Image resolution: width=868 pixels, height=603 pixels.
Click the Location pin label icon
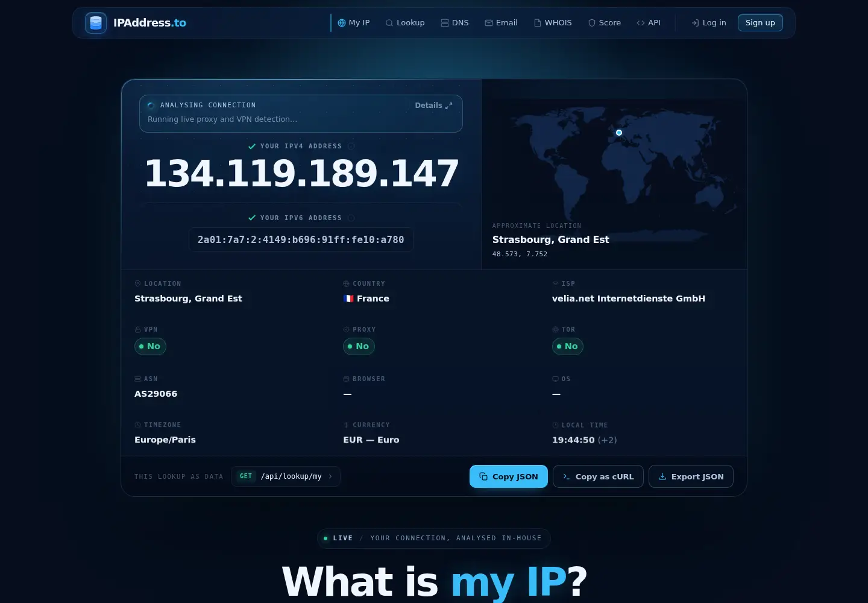click(x=137, y=283)
